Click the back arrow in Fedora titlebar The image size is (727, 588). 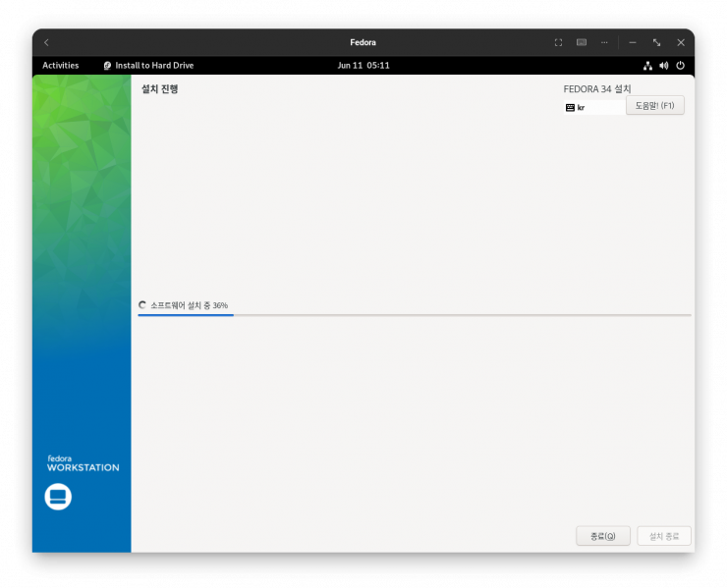coord(46,42)
